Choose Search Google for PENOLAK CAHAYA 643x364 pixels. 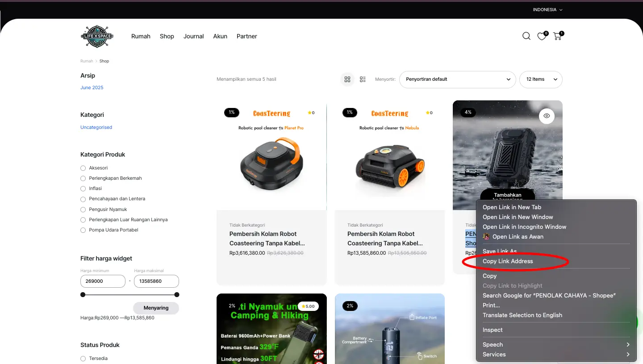tap(556, 295)
